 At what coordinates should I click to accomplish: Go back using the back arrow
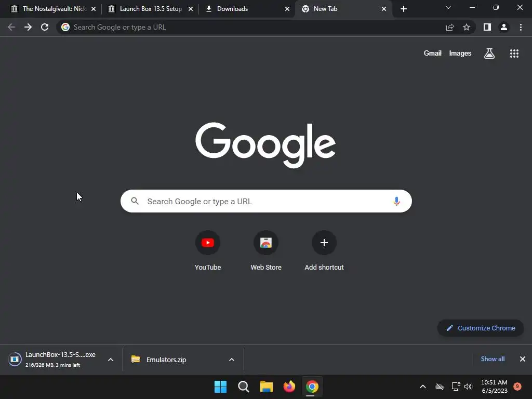[11, 27]
